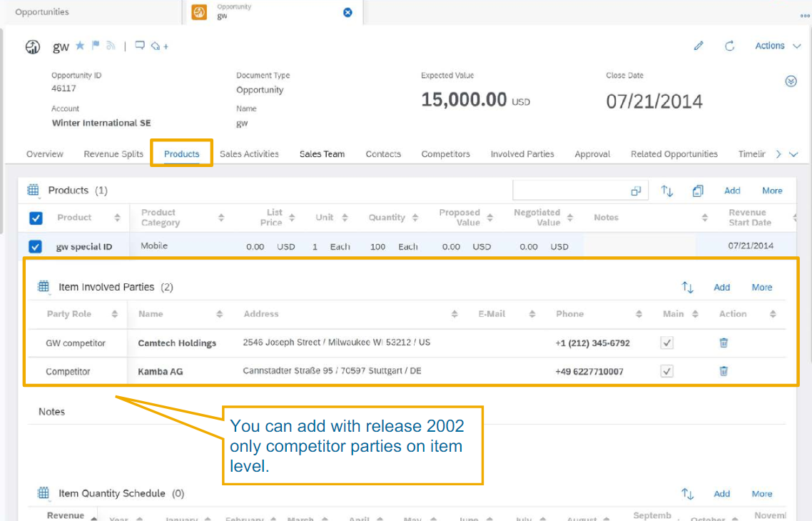The width and height of the screenshot is (812, 521).
Task: Switch to the Contacts tab
Action: tap(383, 154)
